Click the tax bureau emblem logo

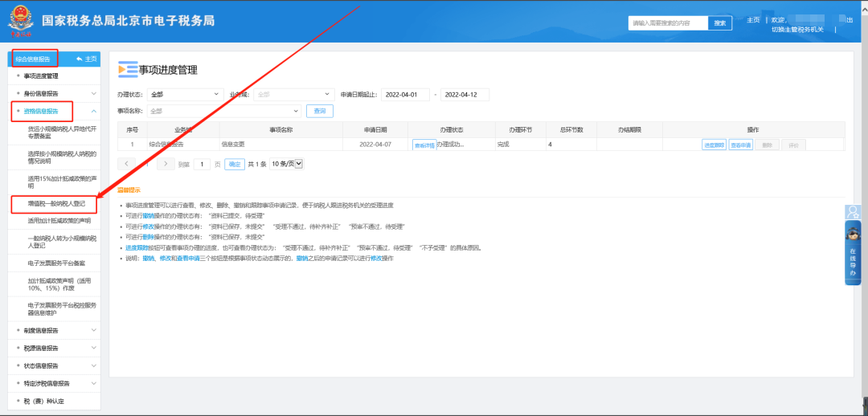coord(20,21)
